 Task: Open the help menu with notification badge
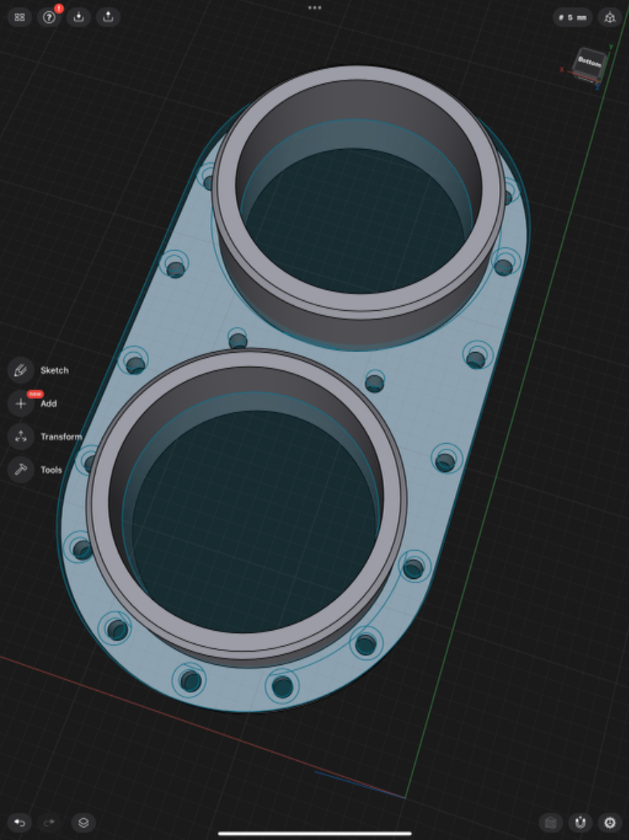(49, 17)
